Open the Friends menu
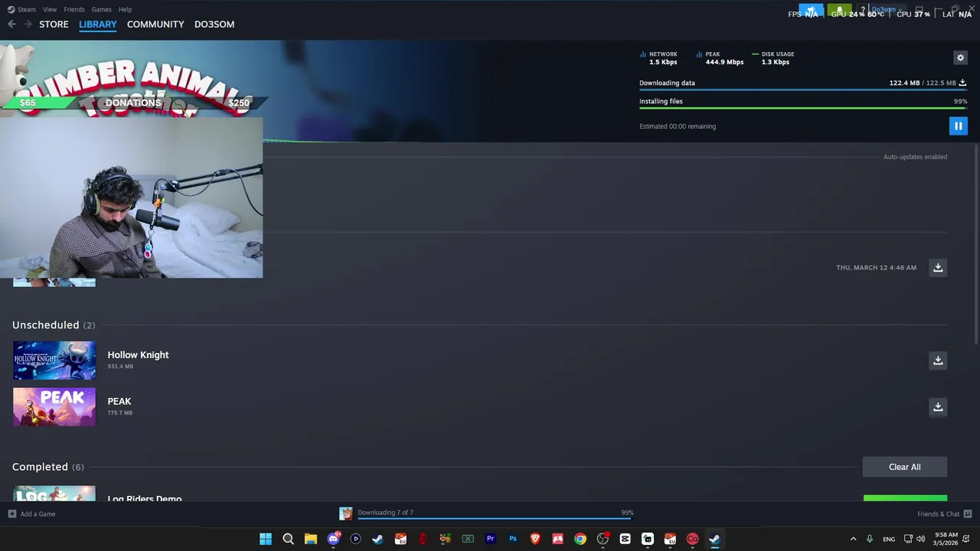This screenshot has width=980, height=551. 74,9
